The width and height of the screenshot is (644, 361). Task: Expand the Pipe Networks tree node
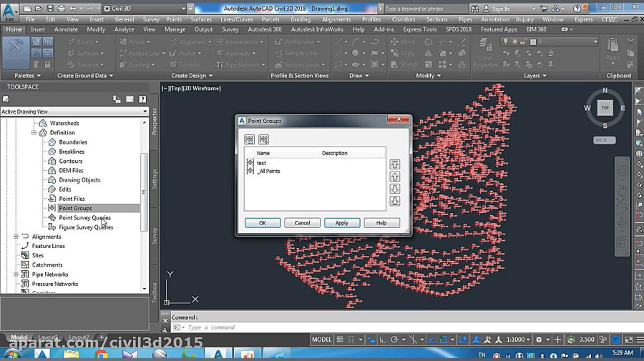(x=16, y=274)
